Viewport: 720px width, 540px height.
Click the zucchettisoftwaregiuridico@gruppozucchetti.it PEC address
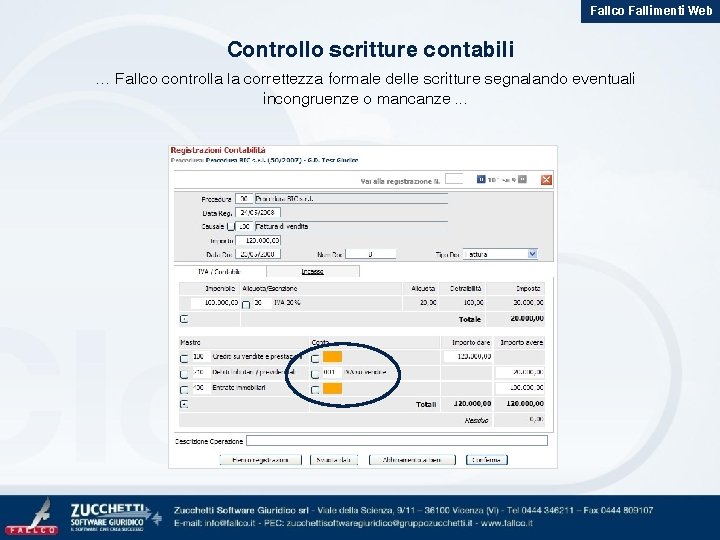(380, 523)
